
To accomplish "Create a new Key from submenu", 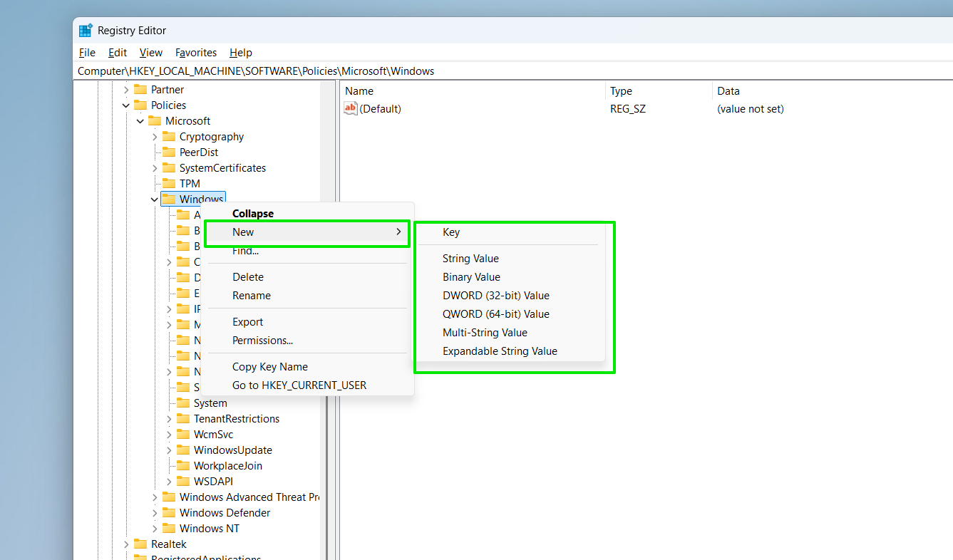I will [x=509, y=232].
